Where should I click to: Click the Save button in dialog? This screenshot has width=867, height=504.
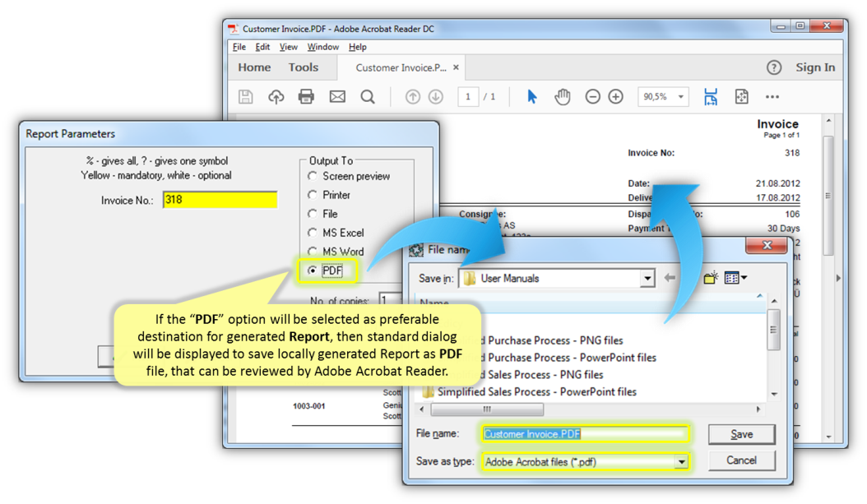(741, 434)
